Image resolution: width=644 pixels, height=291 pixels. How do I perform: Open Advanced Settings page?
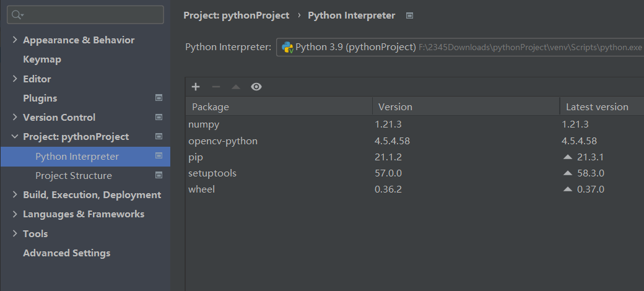pyautogui.click(x=66, y=253)
